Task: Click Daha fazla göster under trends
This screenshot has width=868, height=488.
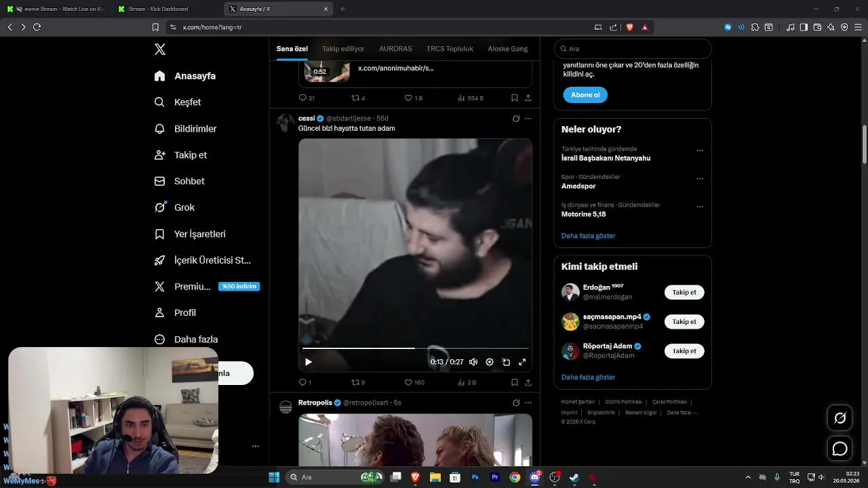Action: (588, 236)
